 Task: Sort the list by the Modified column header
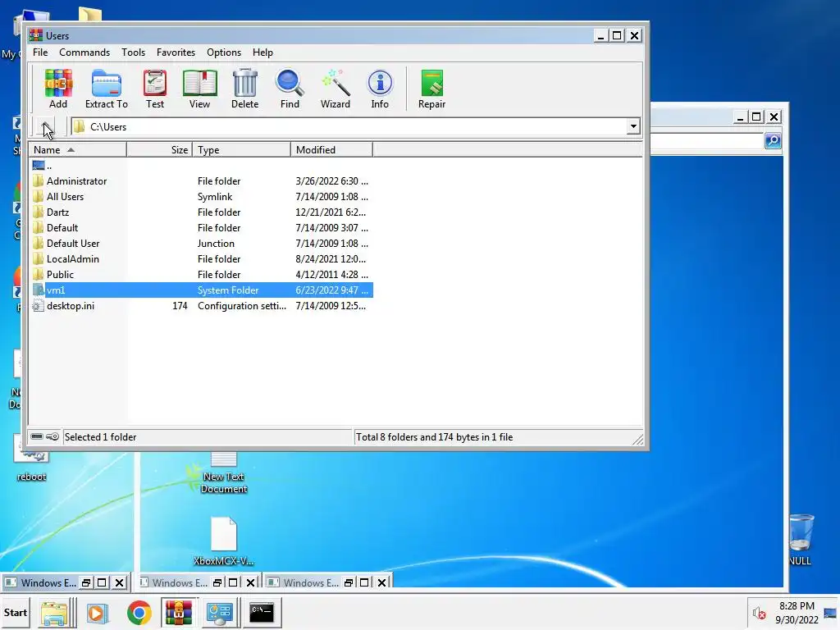[x=331, y=150]
